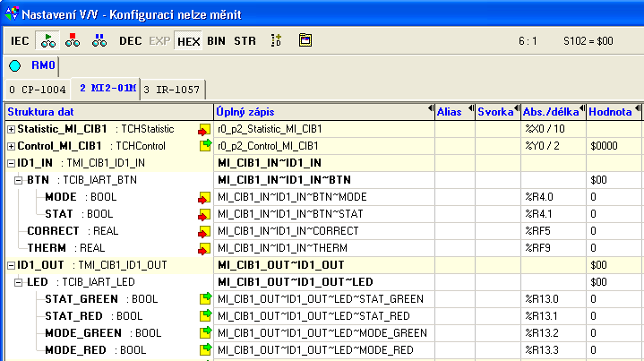Switch value display to HEX

pyautogui.click(x=188, y=41)
